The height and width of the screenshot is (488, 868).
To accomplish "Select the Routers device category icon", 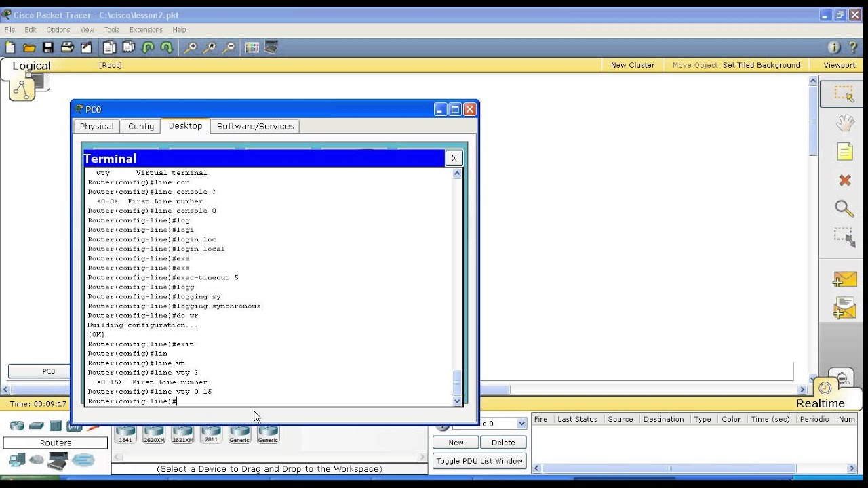I will (17, 426).
